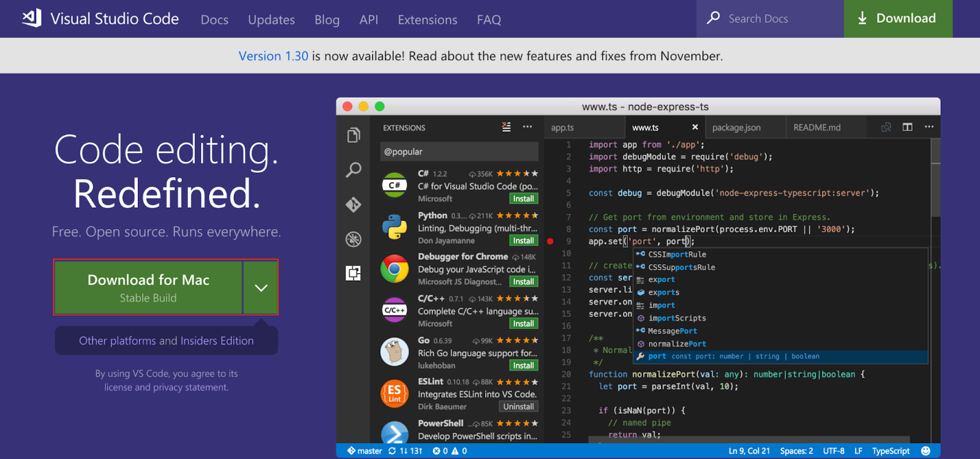Open the FAQ menu item

tap(489, 20)
